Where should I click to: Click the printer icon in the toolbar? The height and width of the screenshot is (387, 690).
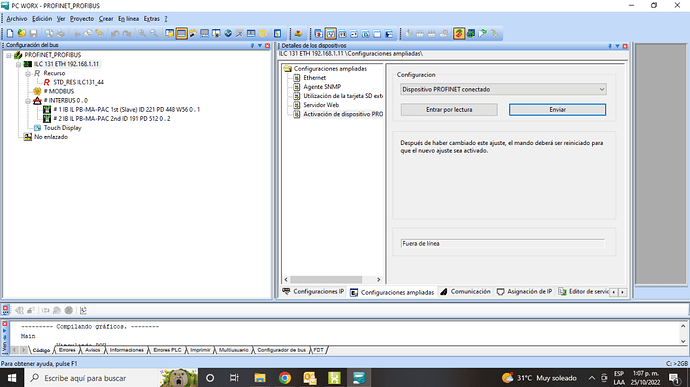(x=61, y=33)
